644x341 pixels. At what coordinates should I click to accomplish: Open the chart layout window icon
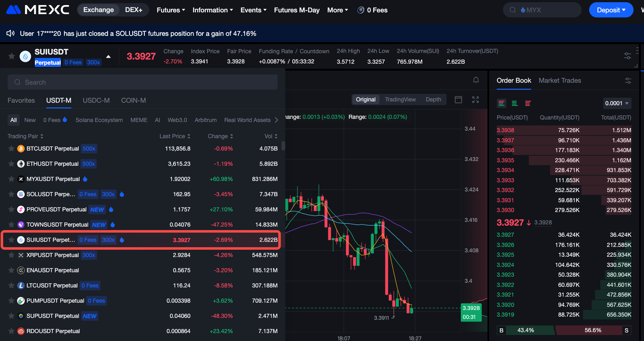[x=458, y=100]
